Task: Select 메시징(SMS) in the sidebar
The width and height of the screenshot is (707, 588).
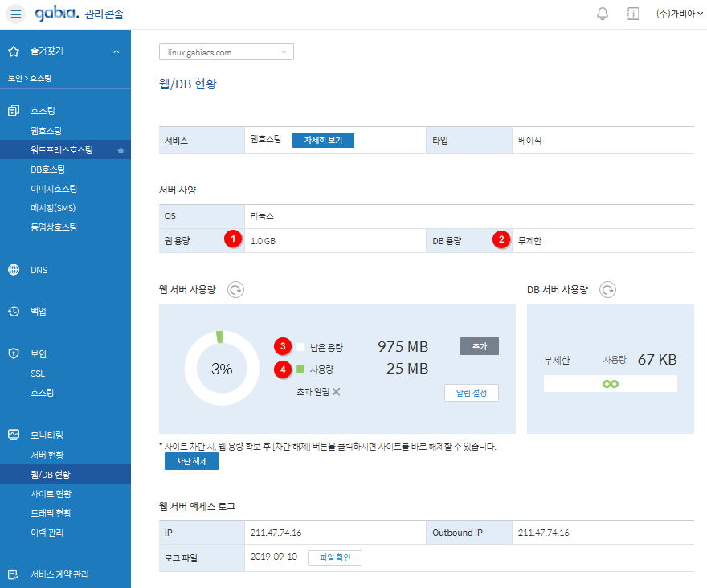Action: (x=53, y=208)
